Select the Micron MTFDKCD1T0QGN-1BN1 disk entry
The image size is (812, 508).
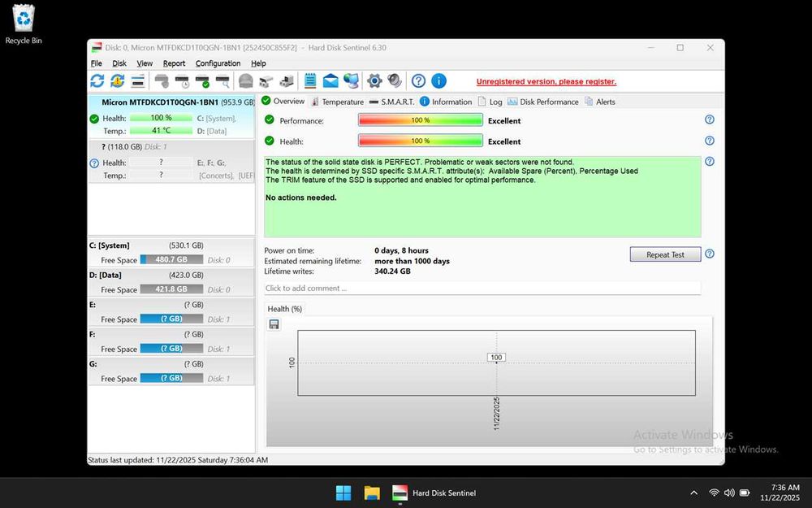point(171,116)
